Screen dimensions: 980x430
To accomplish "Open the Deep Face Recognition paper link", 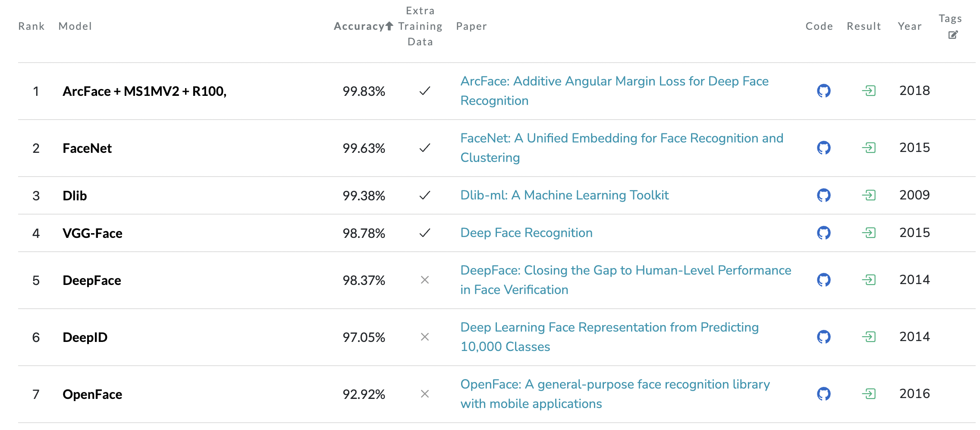I will click(526, 233).
